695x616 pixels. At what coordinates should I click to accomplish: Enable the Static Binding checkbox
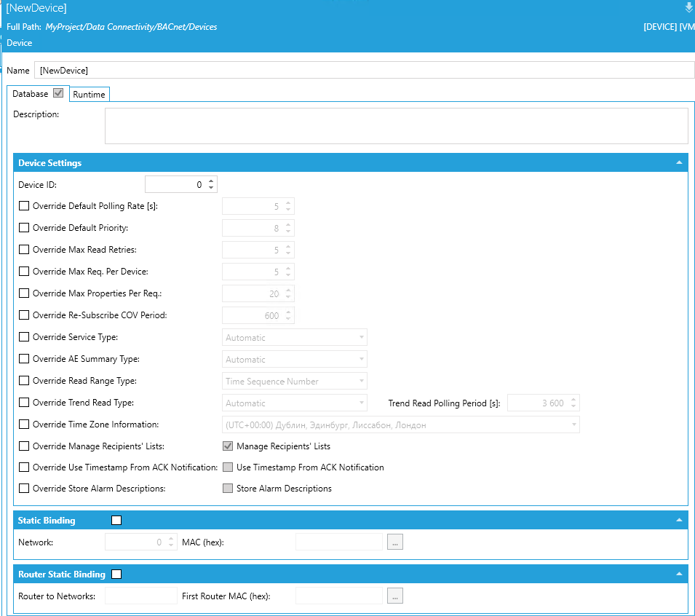[116, 521]
